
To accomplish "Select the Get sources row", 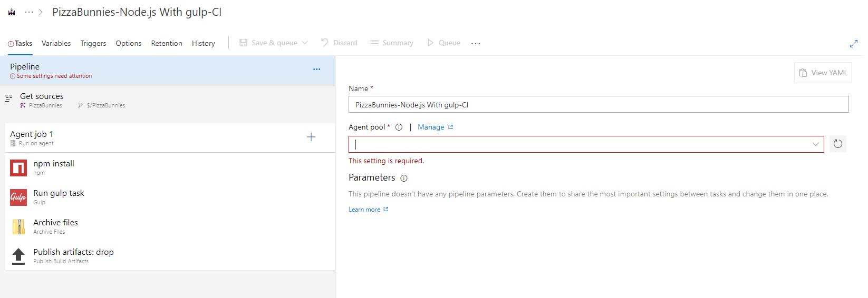I will point(168,100).
